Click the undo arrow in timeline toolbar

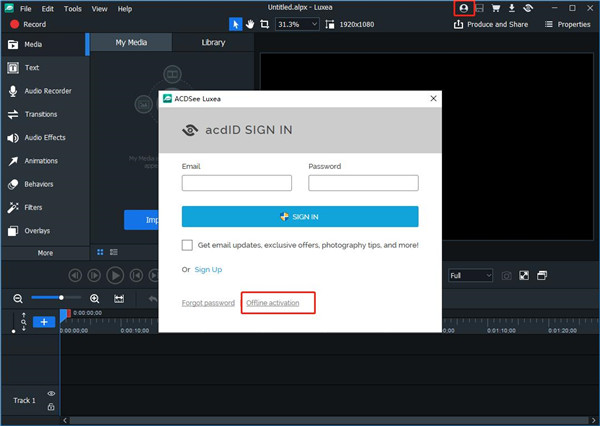[x=153, y=299]
